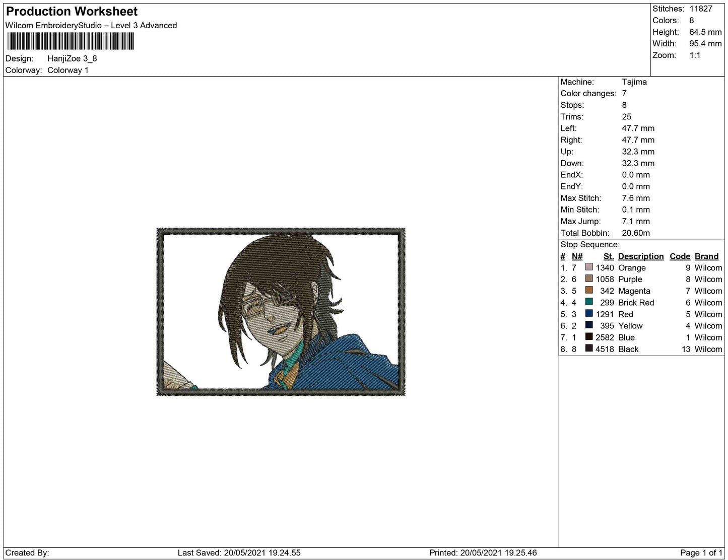Click the 'EndY:' label

(x=572, y=186)
